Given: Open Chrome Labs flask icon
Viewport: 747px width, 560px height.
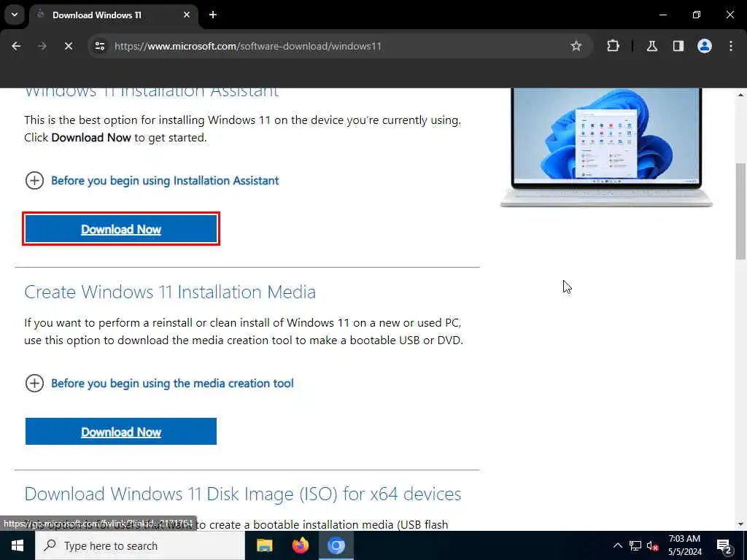Looking at the screenshot, I should point(652,46).
